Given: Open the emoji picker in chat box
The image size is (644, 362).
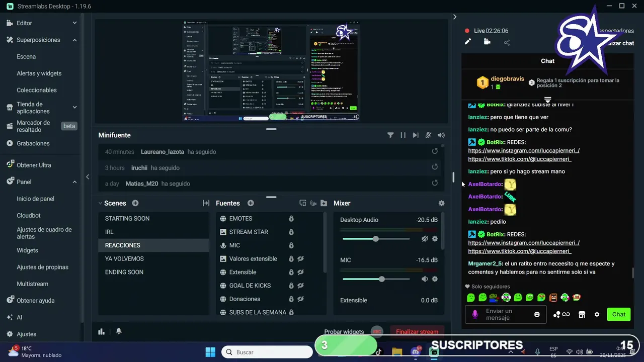Looking at the screenshot, I should (x=537, y=314).
